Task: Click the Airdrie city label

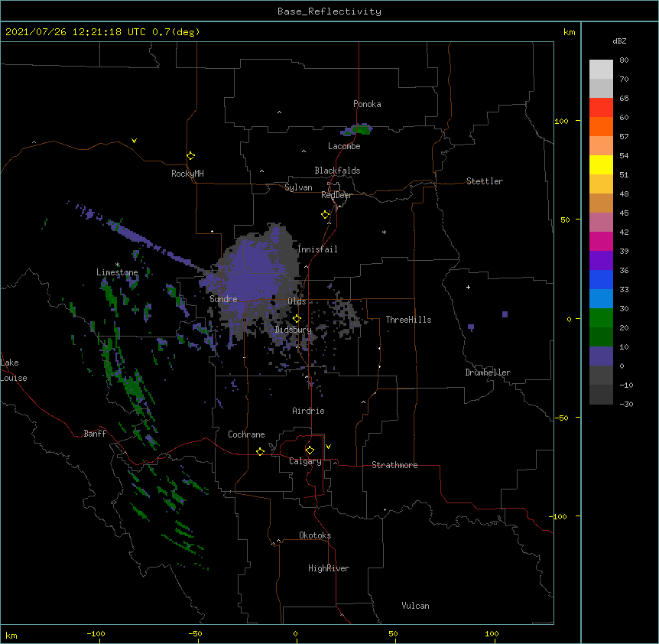Action: (308, 411)
